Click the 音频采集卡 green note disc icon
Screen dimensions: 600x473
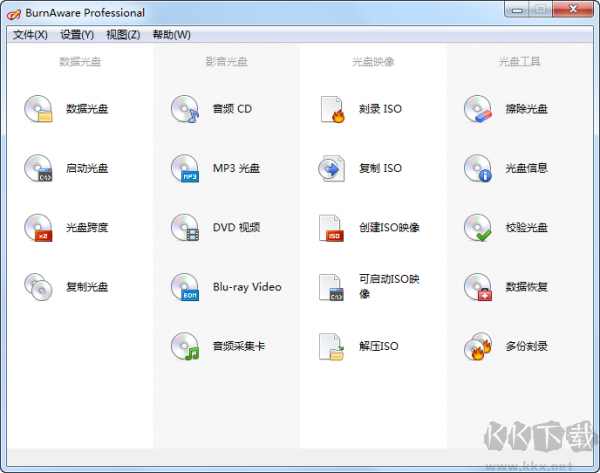[185, 346]
